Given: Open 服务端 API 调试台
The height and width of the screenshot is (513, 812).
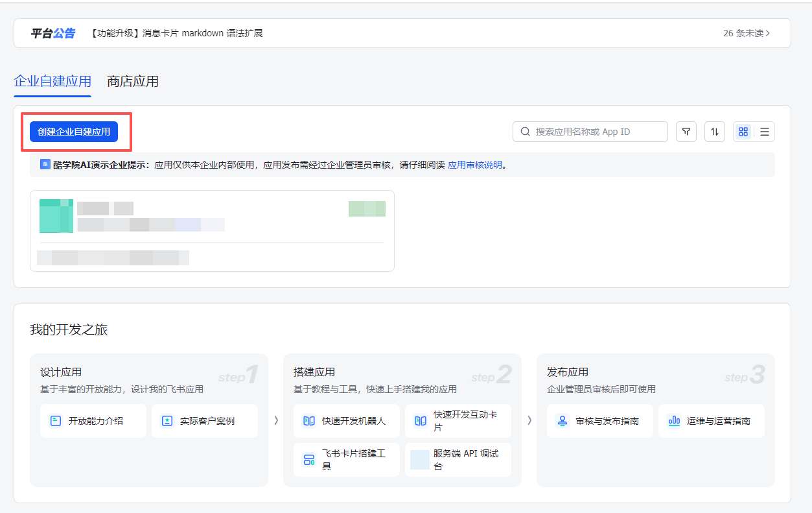Looking at the screenshot, I should [458, 460].
